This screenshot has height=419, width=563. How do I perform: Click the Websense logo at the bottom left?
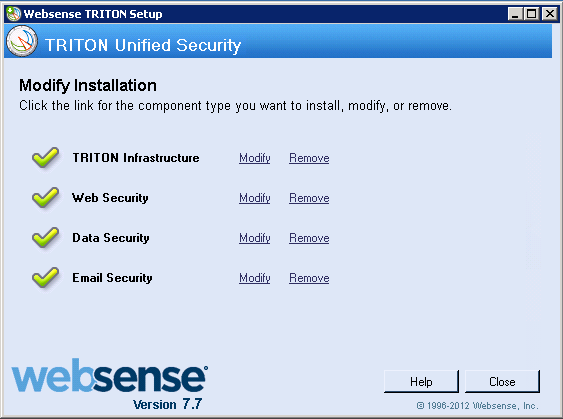click(x=110, y=376)
